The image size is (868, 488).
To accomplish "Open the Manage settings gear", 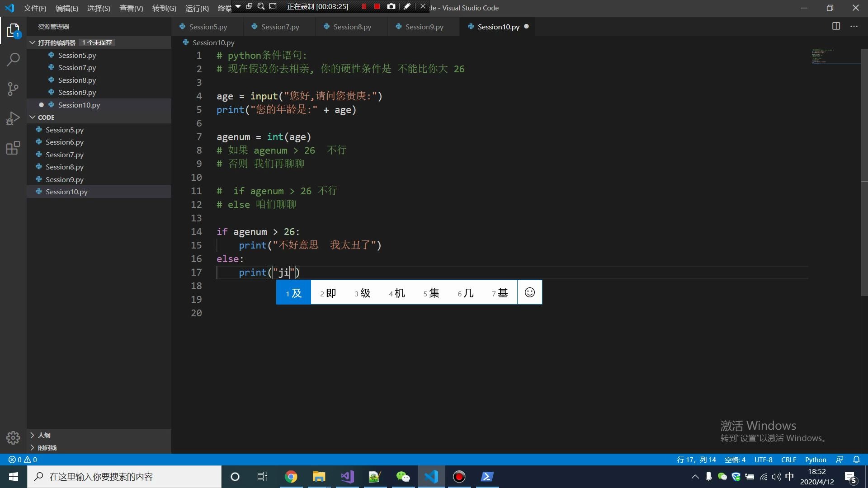I will [x=13, y=438].
